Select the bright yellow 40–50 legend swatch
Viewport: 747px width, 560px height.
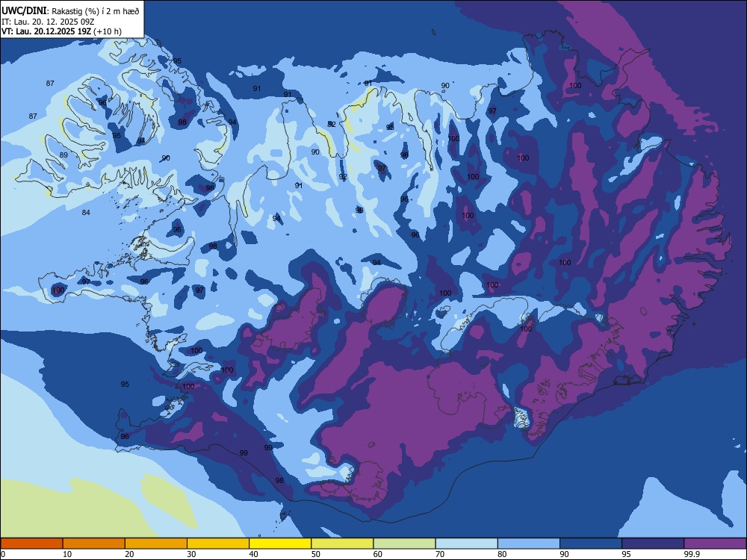pyautogui.click(x=280, y=544)
